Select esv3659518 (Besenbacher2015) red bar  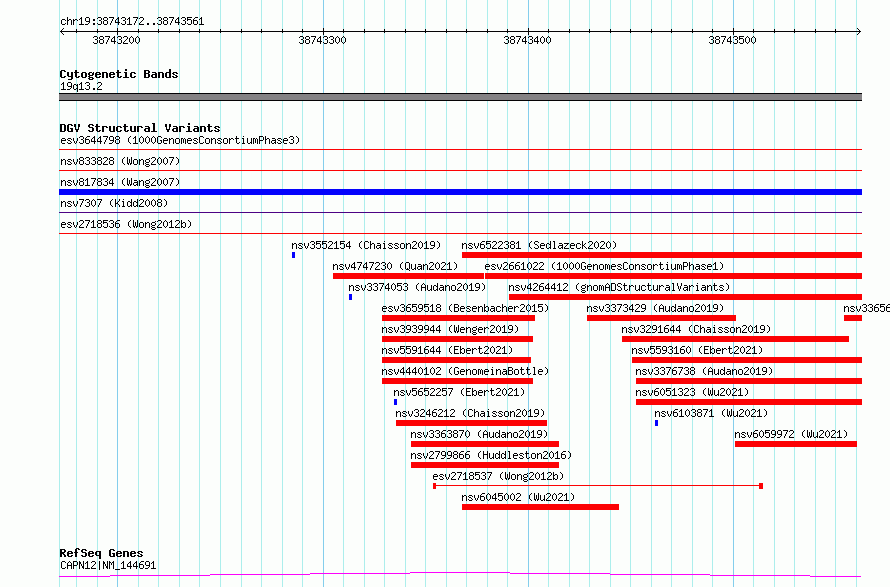pyautogui.click(x=459, y=318)
